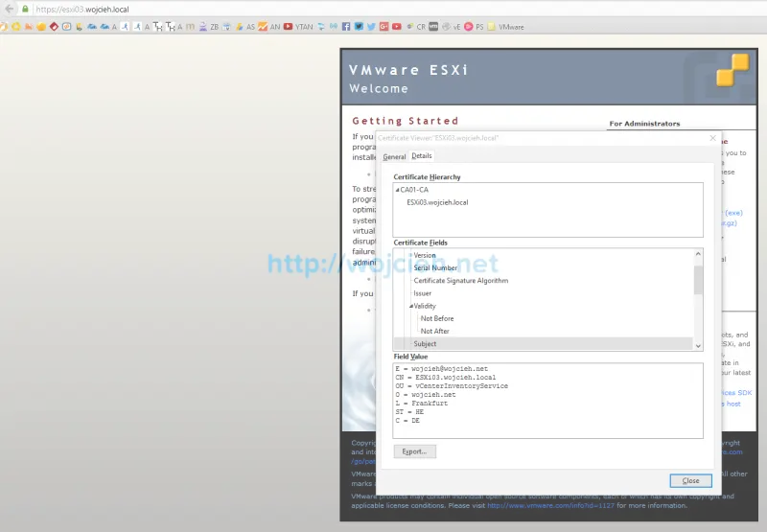Collapse the Validity node arrow
Screen dimensions: 767x532
411,306
